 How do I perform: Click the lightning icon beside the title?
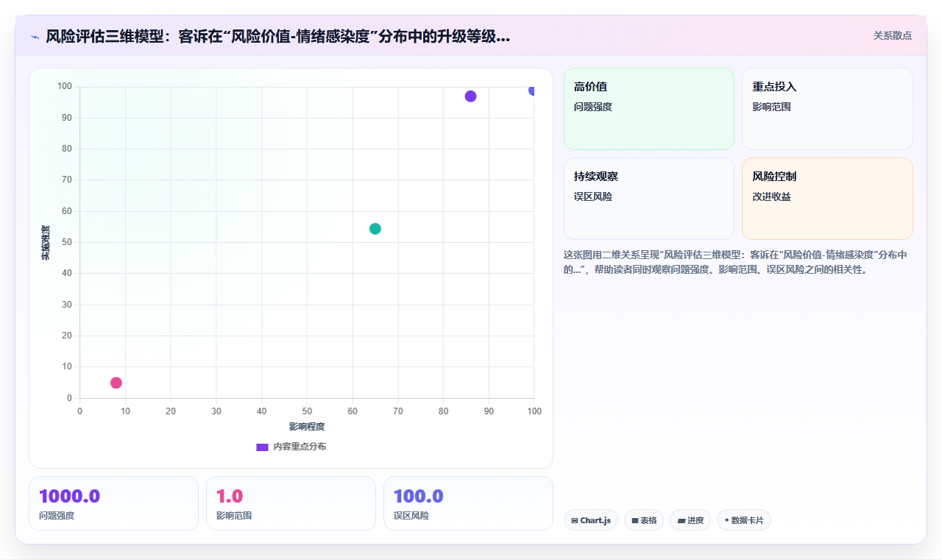pyautogui.click(x=35, y=36)
